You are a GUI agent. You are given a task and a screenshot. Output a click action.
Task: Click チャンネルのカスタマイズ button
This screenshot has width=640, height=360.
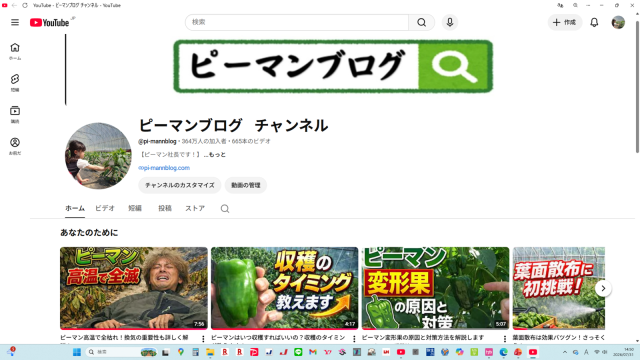[180, 185]
